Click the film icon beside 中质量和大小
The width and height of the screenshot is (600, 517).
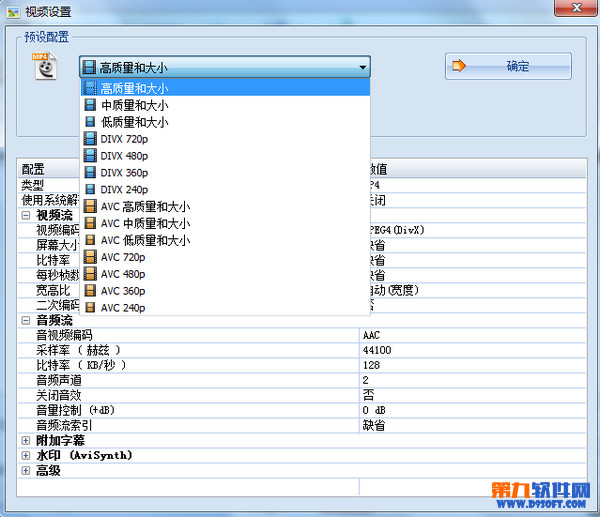pyautogui.click(x=90, y=105)
